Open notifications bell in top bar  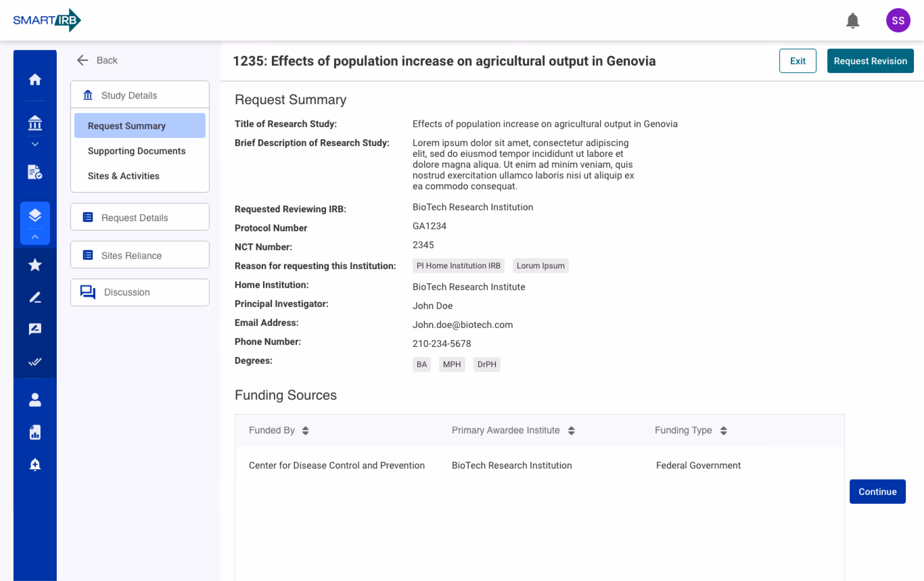point(852,20)
